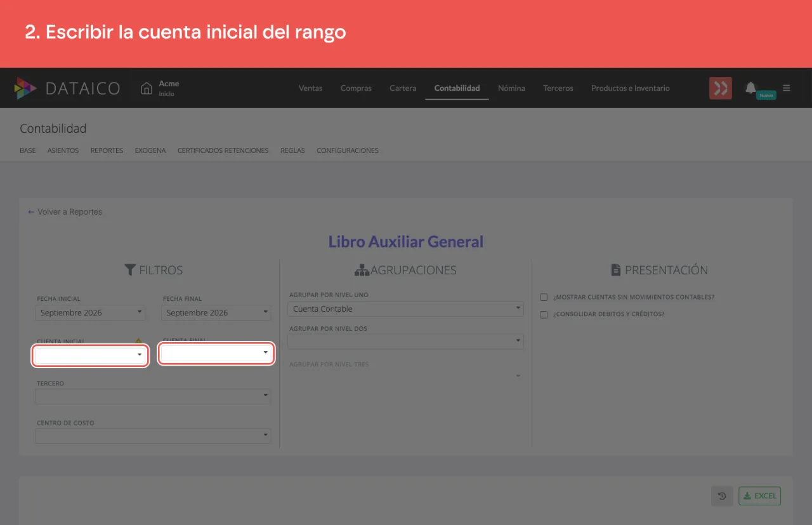812x525 pixels.
Task: Open the Fecha Final dropdown
Action: coord(216,313)
